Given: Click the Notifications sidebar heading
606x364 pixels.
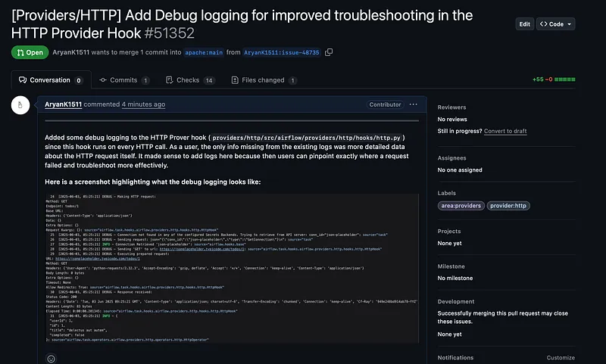Looking at the screenshot, I should [455, 358].
